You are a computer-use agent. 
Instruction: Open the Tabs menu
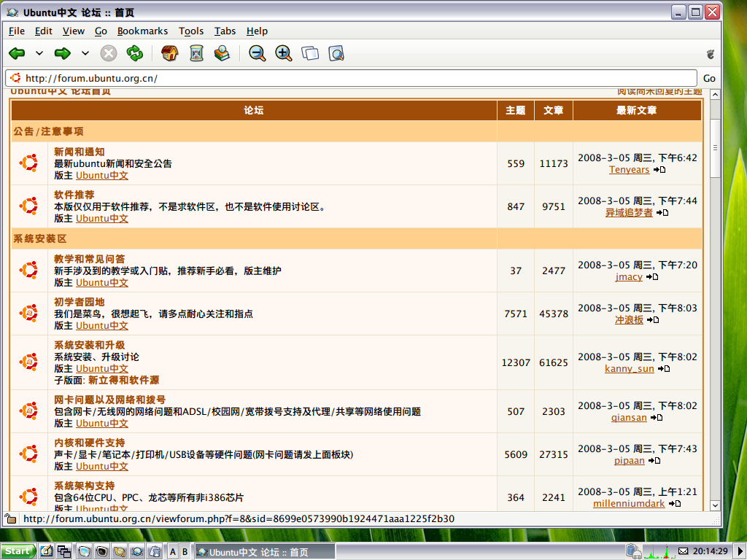[x=225, y=31]
